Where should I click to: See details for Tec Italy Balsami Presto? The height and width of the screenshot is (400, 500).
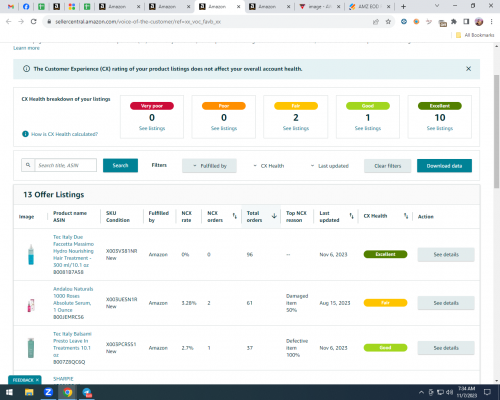click(446, 348)
